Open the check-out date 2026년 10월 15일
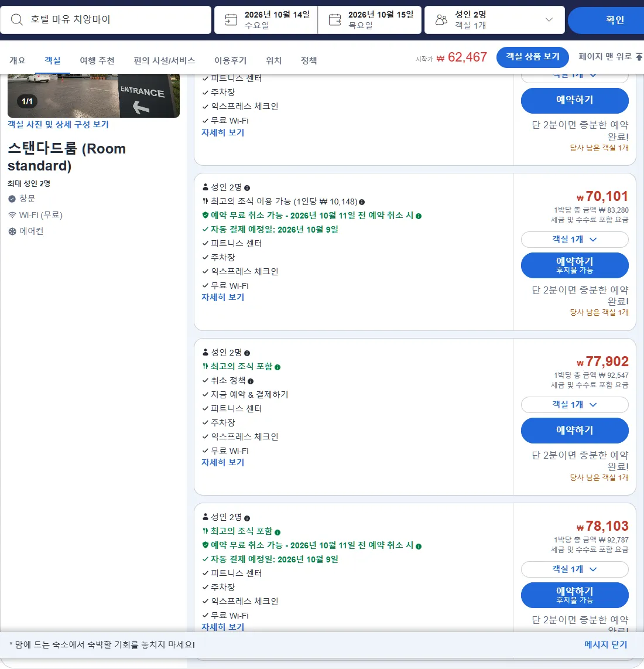 click(x=370, y=20)
